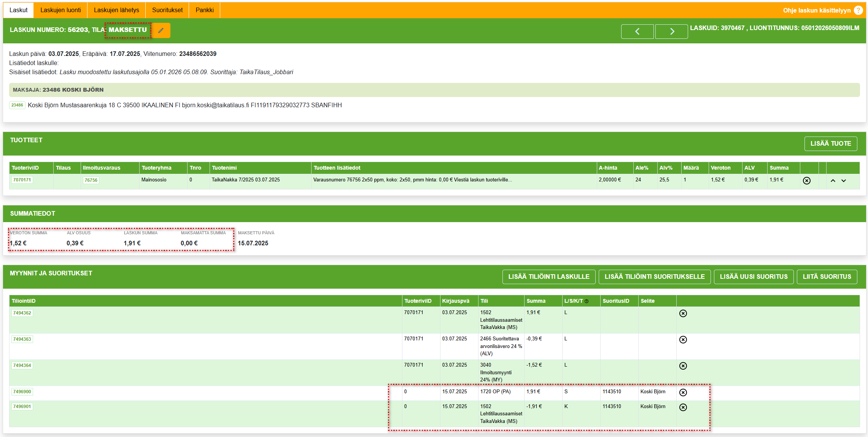868x437 pixels.
Task: Open ilmoitusvaraus 76756 link
Action: click(91, 180)
